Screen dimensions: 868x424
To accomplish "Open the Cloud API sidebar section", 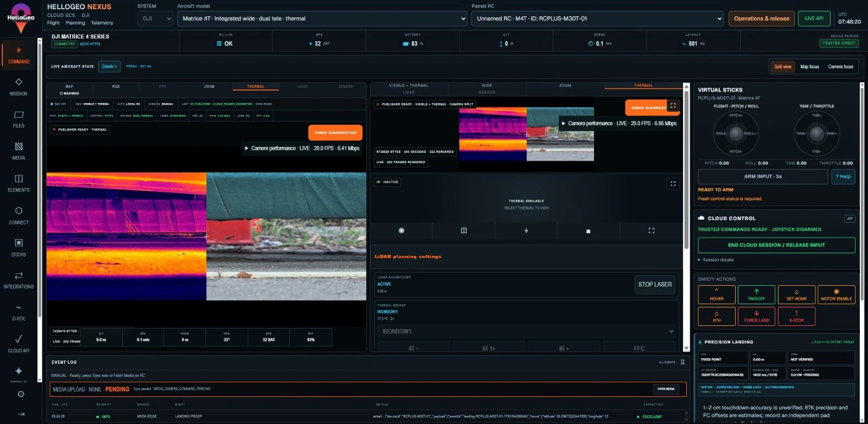I will pos(18,344).
